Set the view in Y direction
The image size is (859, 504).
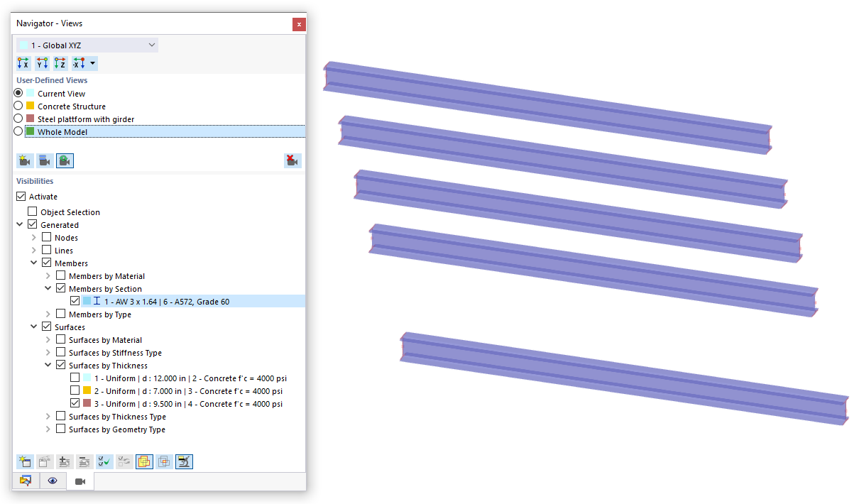click(41, 62)
